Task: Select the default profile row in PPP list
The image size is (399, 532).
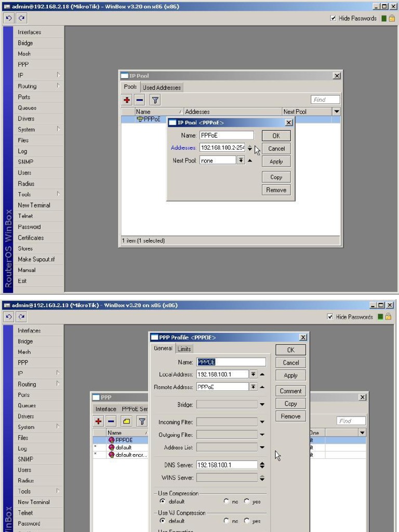Action: [121, 447]
